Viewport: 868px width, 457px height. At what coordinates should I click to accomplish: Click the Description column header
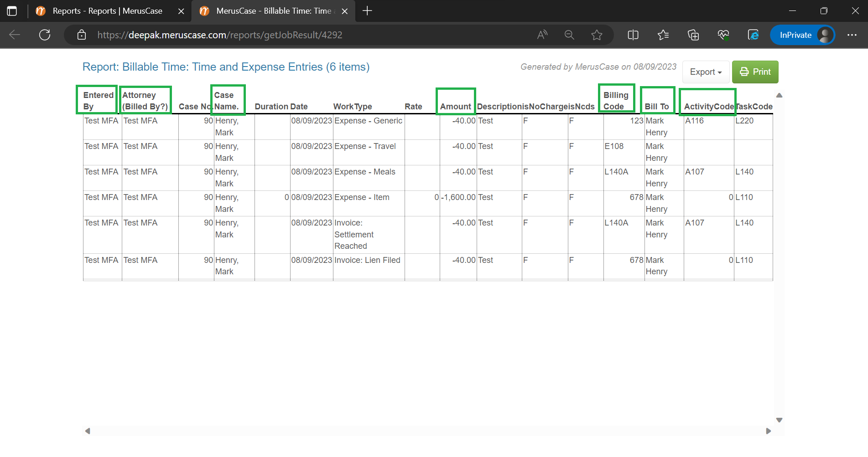499,107
